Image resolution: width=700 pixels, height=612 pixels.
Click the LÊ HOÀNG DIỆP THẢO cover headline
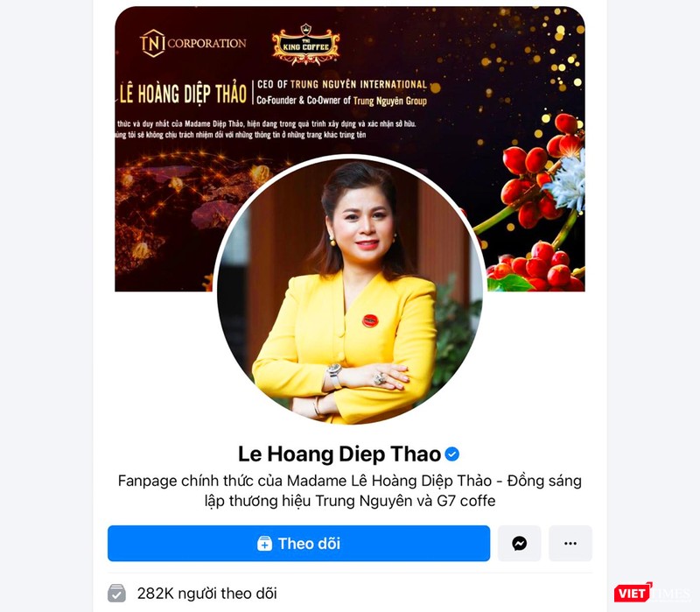tap(183, 94)
